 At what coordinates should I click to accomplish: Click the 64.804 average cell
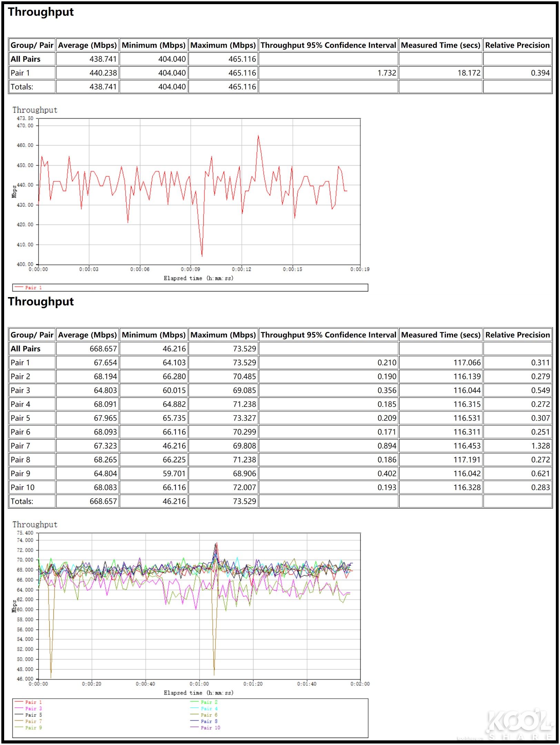point(88,473)
